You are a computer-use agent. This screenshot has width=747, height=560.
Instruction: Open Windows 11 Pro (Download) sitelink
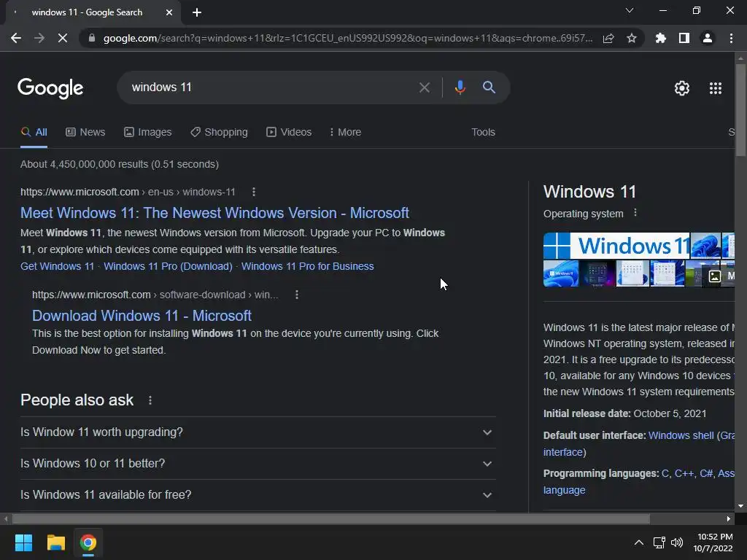coord(169,266)
